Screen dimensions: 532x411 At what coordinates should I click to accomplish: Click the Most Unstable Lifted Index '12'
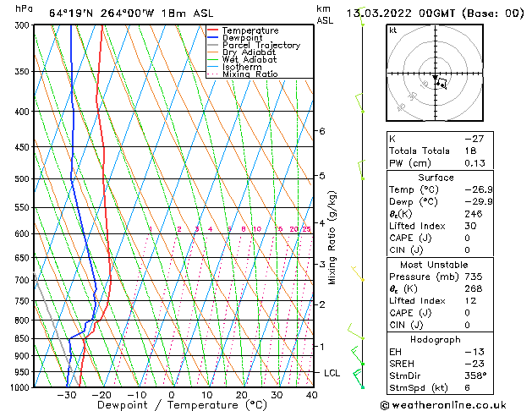pyautogui.click(x=470, y=301)
